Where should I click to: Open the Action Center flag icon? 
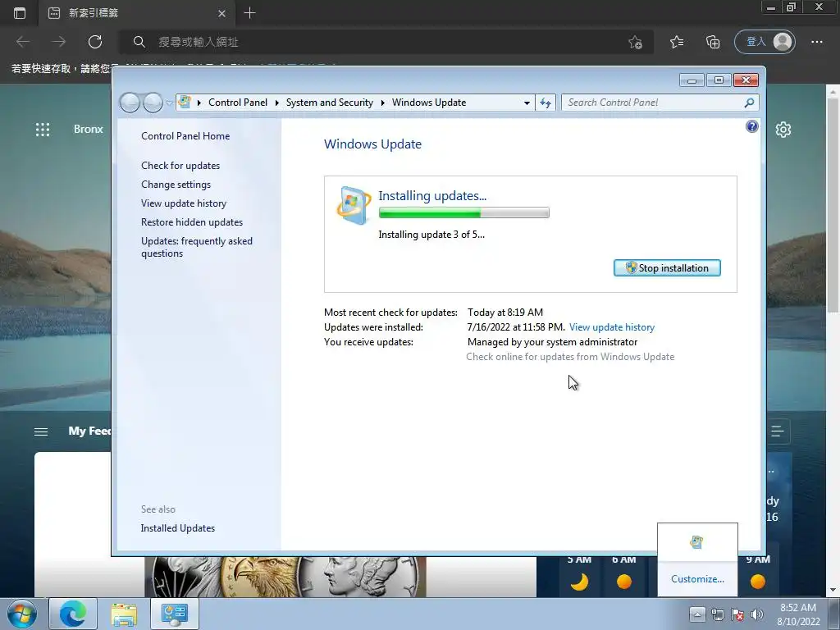(x=737, y=614)
